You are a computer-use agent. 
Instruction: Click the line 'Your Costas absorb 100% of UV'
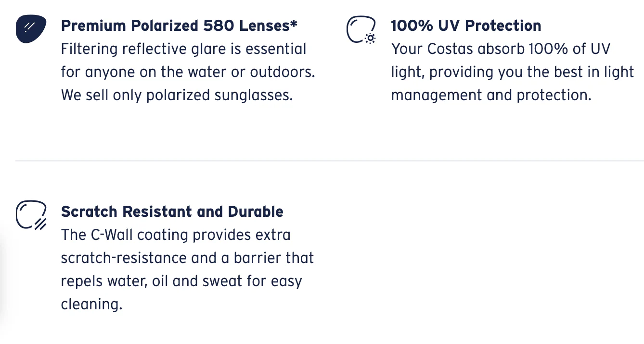click(x=501, y=49)
